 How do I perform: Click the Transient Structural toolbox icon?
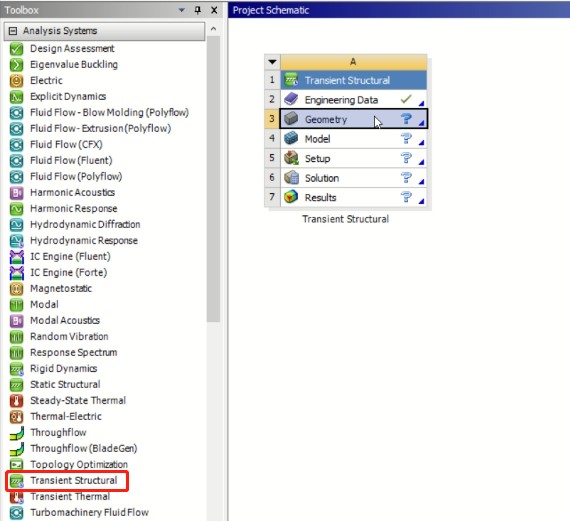tap(16, 481)
